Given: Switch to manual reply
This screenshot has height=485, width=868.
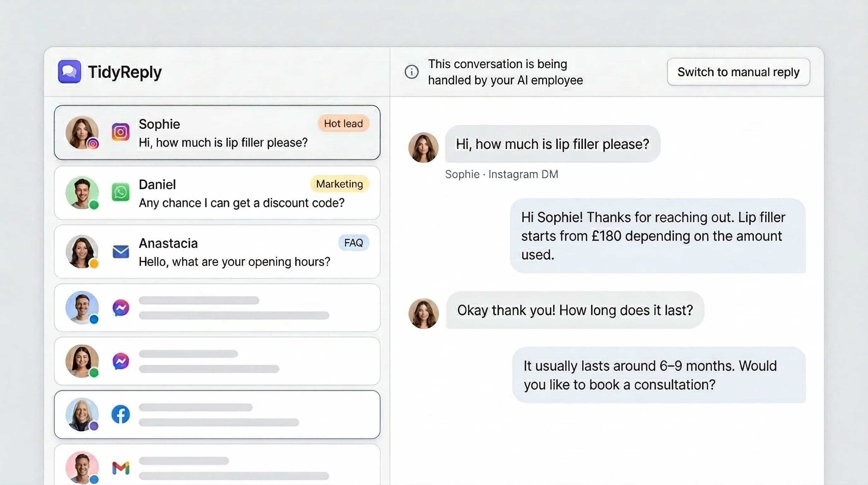Looking at the screenshot, I should pyautogui.click(x=738, y=72).
